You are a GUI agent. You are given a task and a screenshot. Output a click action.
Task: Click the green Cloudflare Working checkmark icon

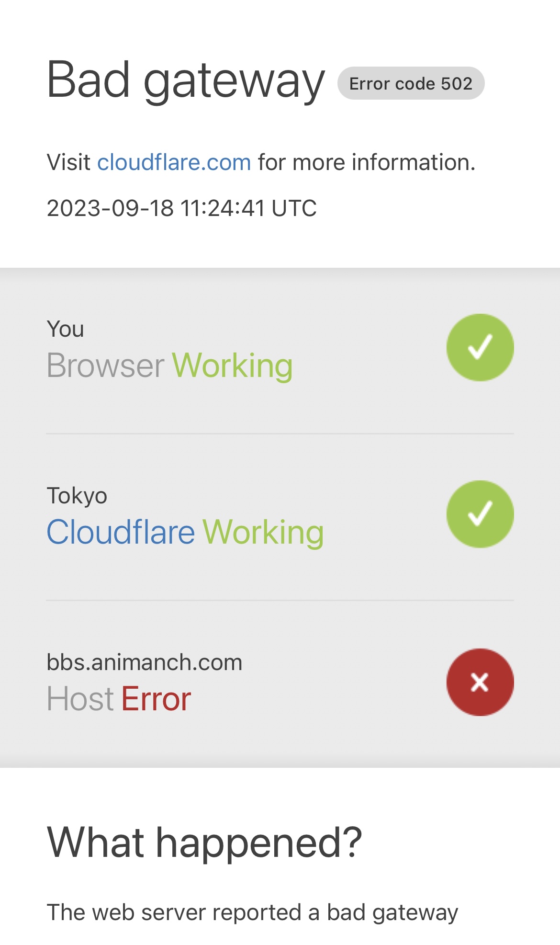pos(480,514)
